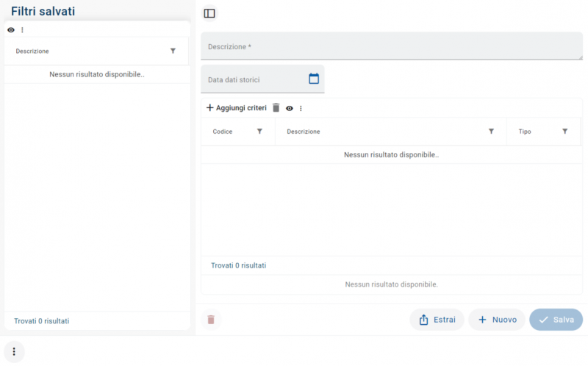This screenshot has height=366, width=588.
Task: Toggle column visibility in criteria table
Action: 290,108
